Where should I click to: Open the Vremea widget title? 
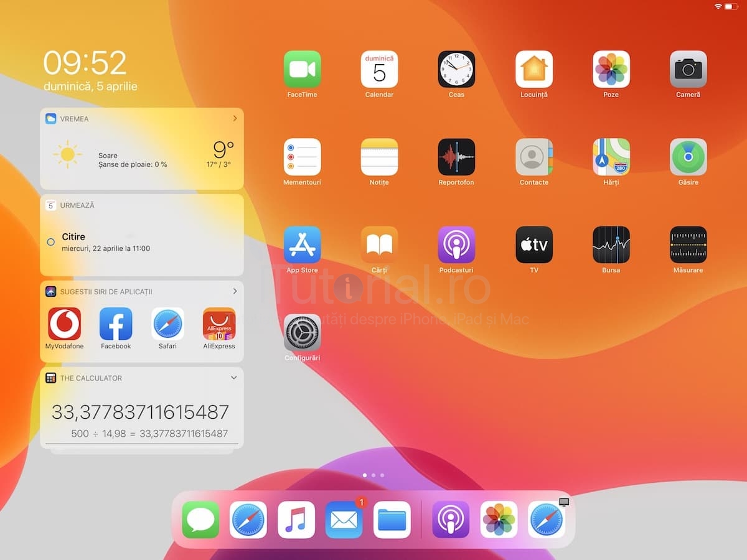coord(74,119)
